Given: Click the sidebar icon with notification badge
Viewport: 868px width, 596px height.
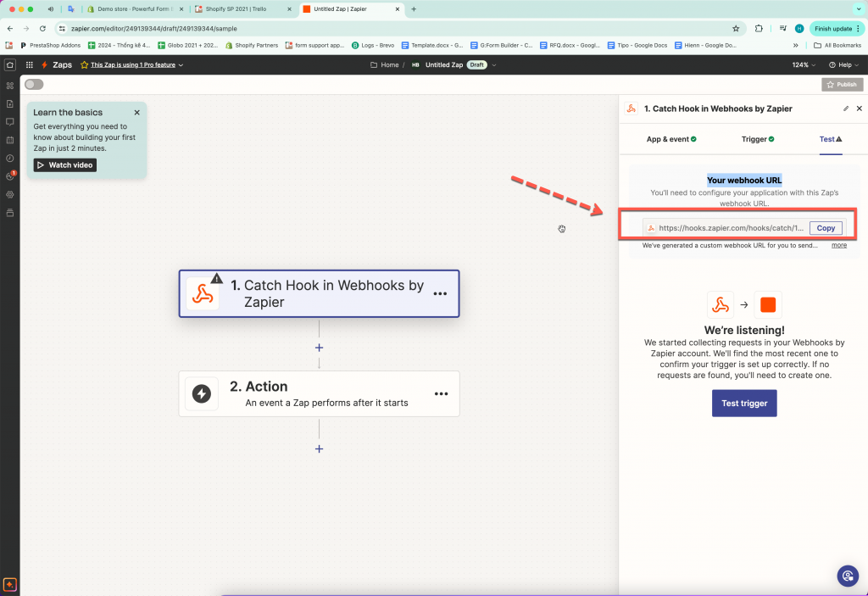Looking at the screenshot, I should coord(10,176).
